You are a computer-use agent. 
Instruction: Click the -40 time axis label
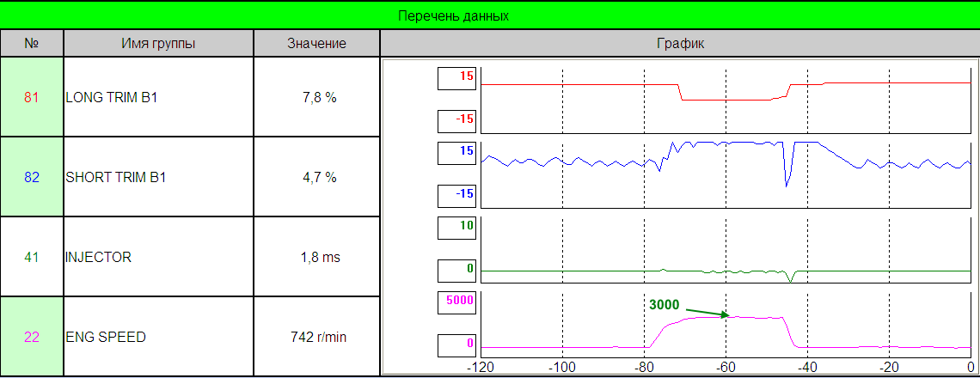(807, 368)
